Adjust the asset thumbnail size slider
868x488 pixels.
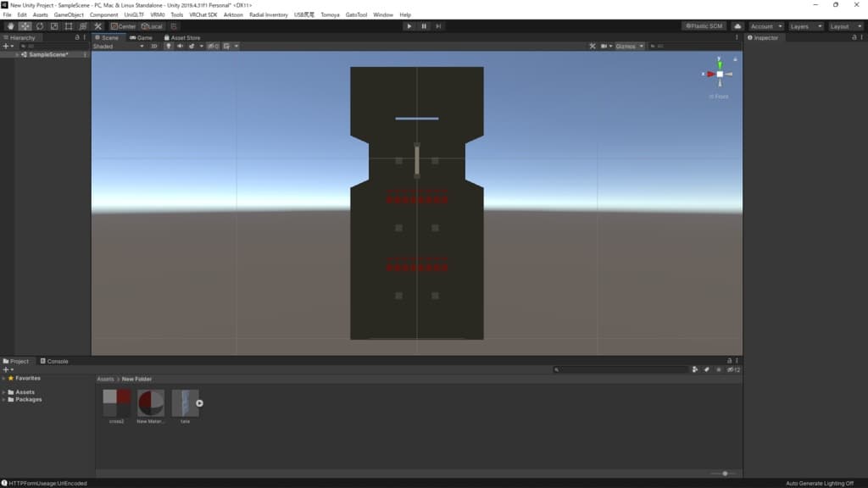point(725,474)
